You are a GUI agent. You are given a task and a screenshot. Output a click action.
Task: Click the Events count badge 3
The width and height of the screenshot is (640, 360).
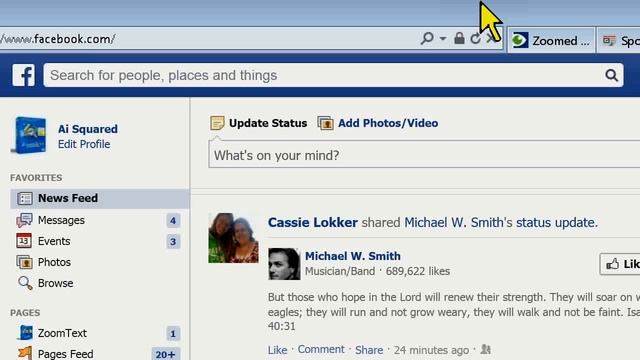[x=173, y=242]
